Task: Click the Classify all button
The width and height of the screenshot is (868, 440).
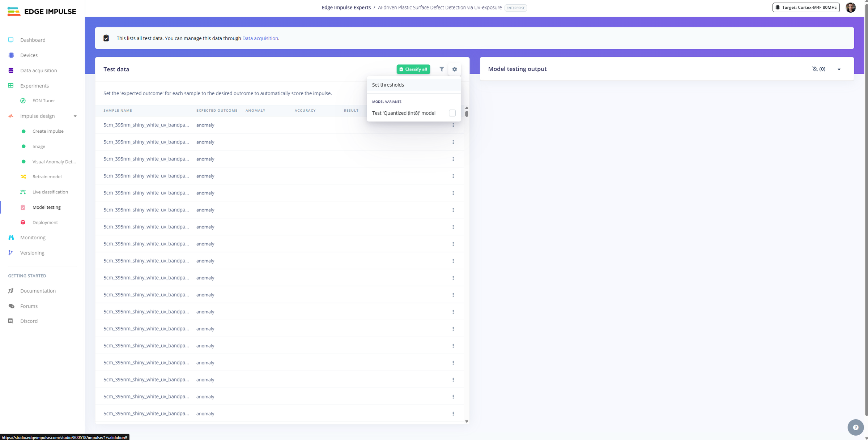Action: 413,69
